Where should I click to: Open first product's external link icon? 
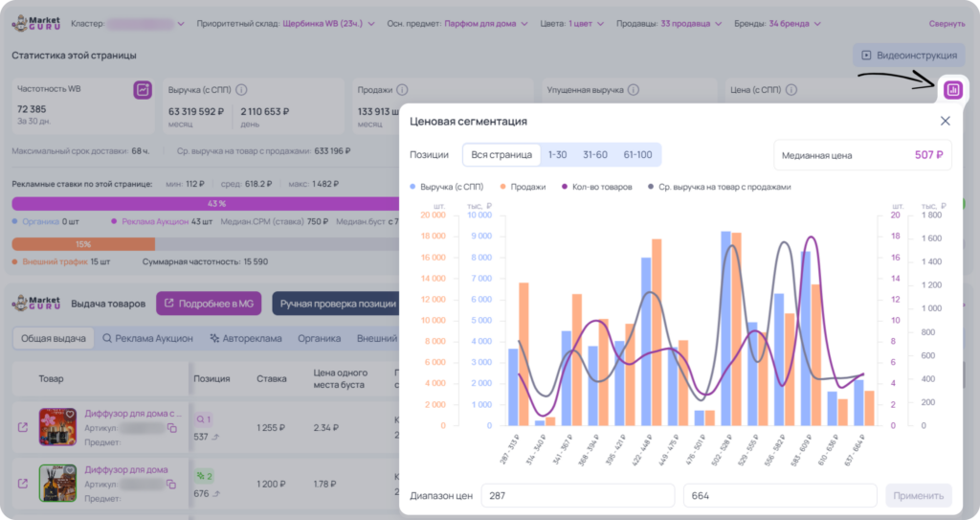(23, 427)
